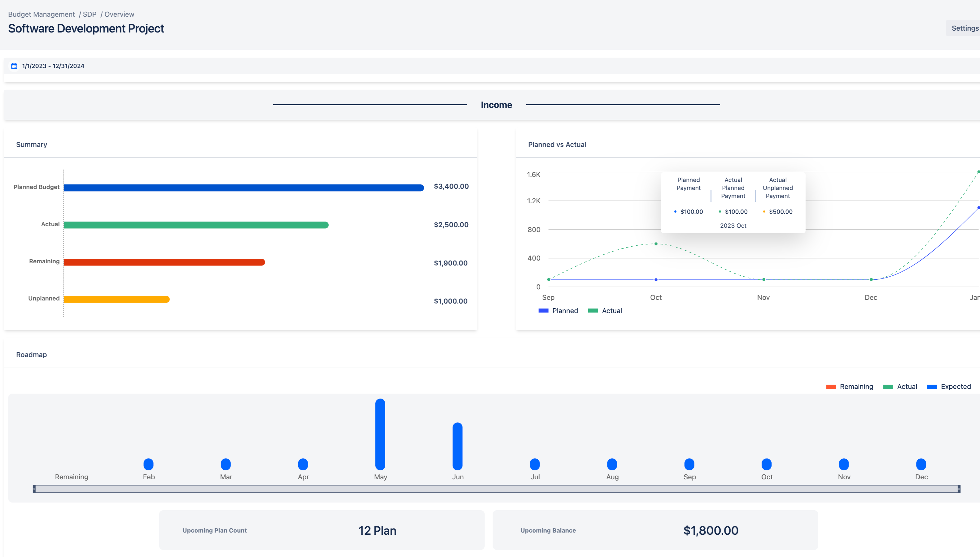Click the Jun marker on the Roadmap timeline
Image resolution: width=980 pixels, height=557 pixels.
click(x=457, y=446)
